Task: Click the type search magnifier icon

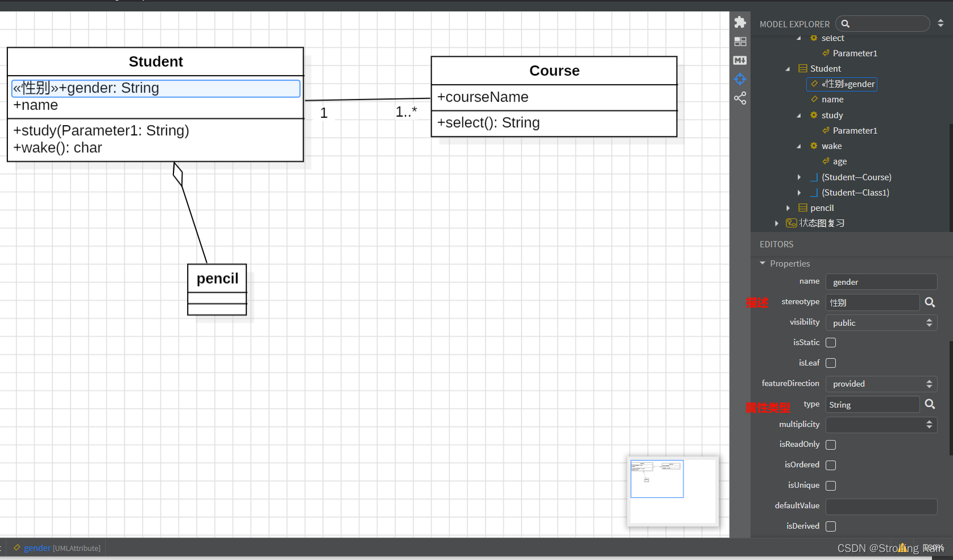Action: (x=930, y=404)
